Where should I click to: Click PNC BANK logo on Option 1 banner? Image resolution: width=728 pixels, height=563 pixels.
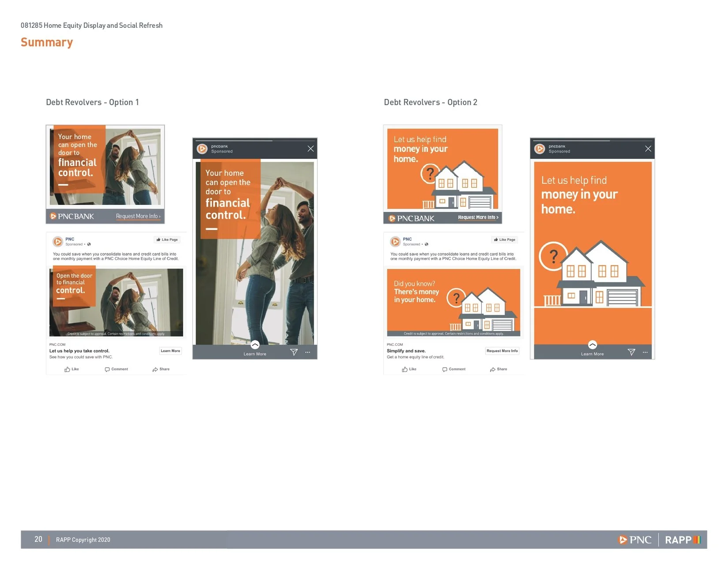click(x=72, y=216)
